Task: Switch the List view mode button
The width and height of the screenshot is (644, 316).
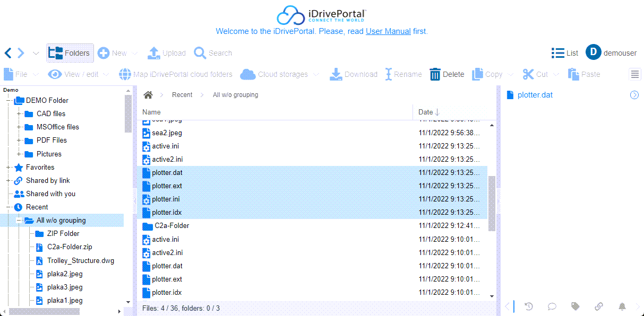Action: (x=564, y=53)
